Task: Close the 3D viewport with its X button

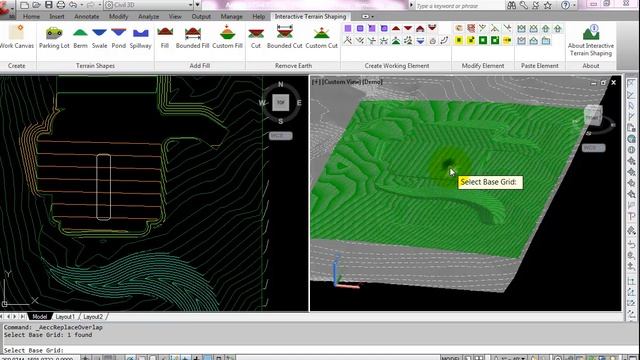Action: 613,82
